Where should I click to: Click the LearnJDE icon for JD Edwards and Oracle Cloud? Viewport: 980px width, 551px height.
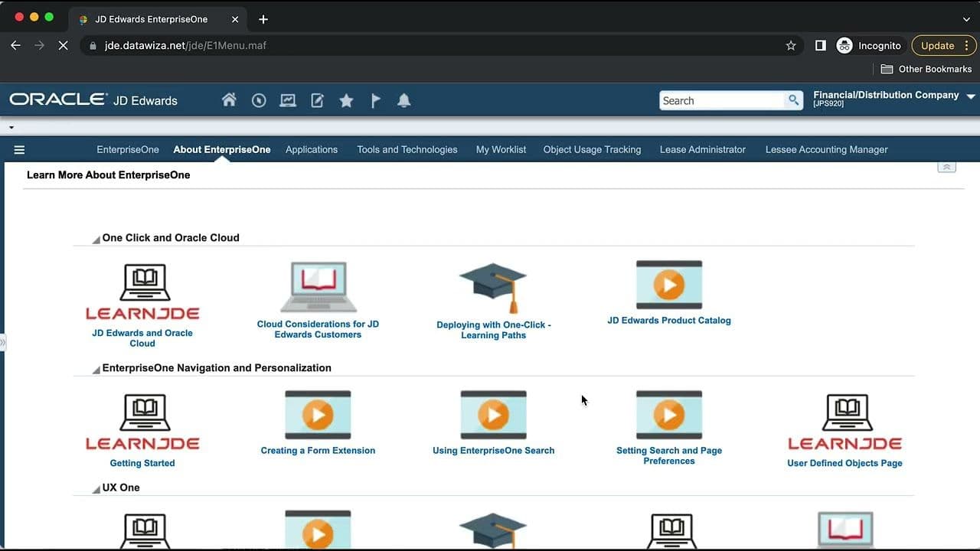[x=142, y=292]
